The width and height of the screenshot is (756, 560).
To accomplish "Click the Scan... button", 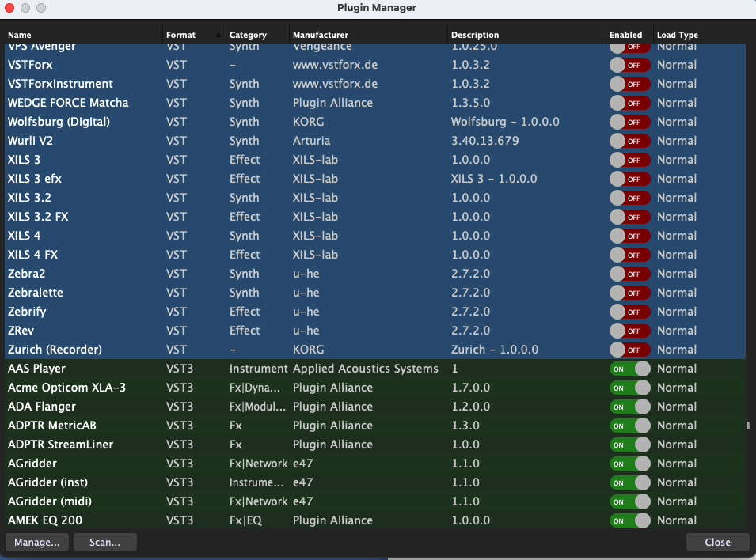I will 105,542.
